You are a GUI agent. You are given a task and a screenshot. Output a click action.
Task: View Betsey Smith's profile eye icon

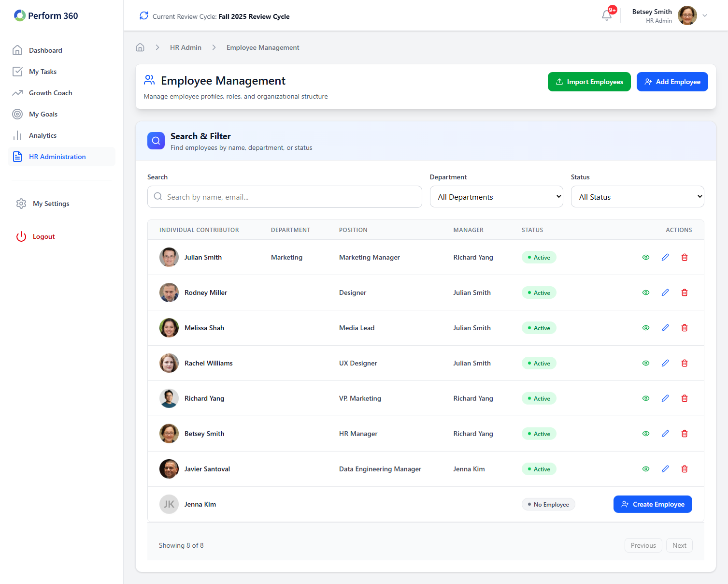pyautogui.click(x=646, y=434)
